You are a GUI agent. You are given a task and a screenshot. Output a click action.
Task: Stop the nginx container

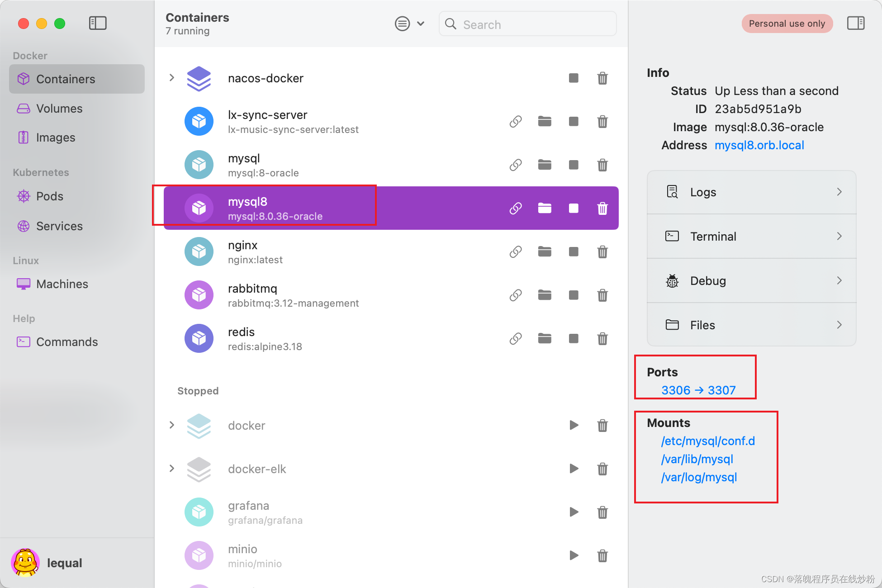(574, 252)
